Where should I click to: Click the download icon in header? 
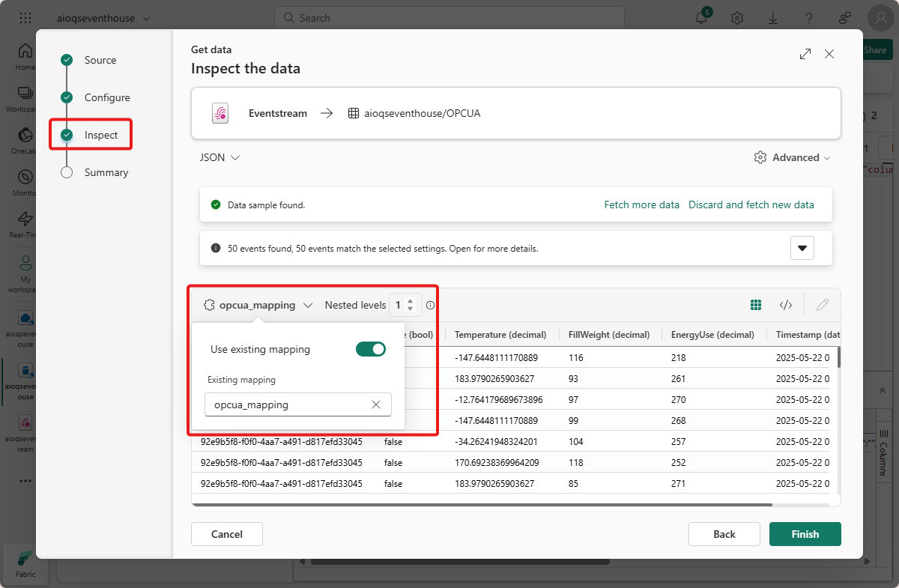coord(773,18)
